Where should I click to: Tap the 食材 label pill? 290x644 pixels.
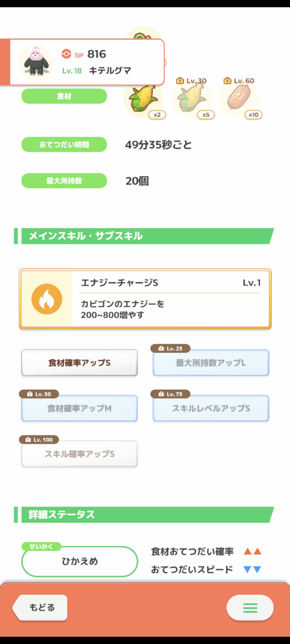(64, 96)
